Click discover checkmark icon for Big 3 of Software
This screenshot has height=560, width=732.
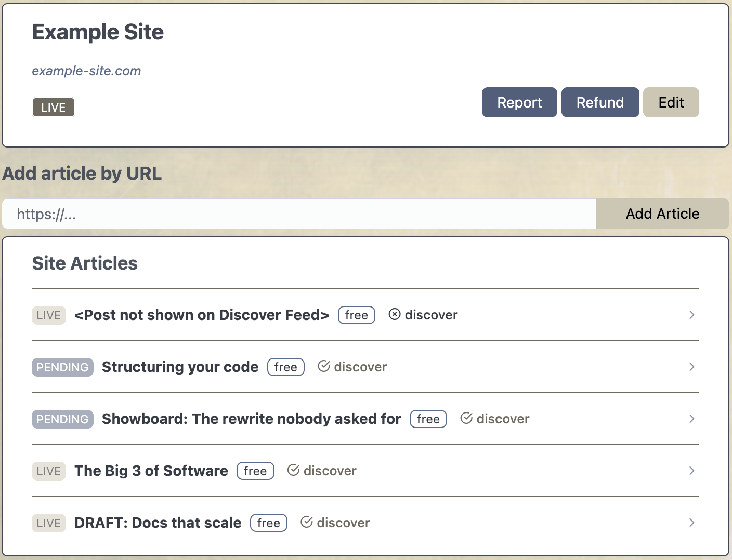pos(294,470)
